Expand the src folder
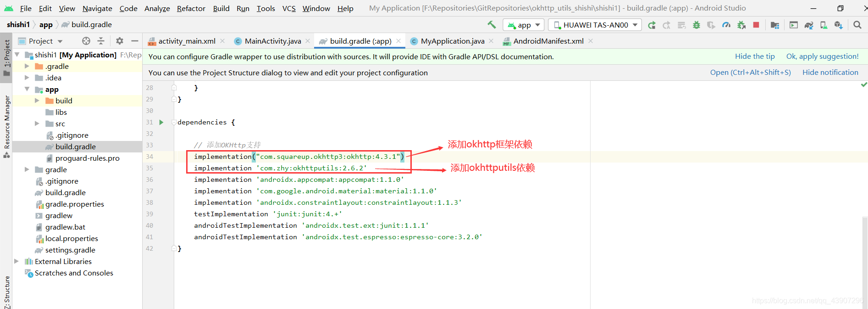 click(x=37, y=124)
